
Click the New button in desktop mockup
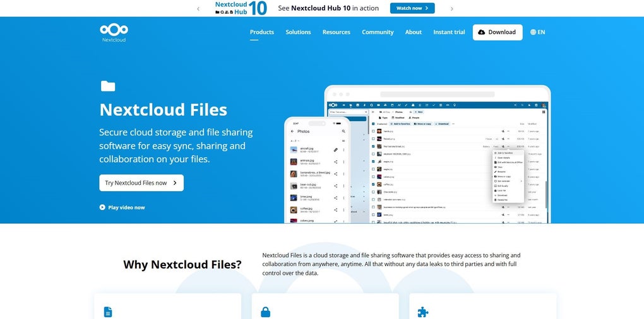coord(418,112)
